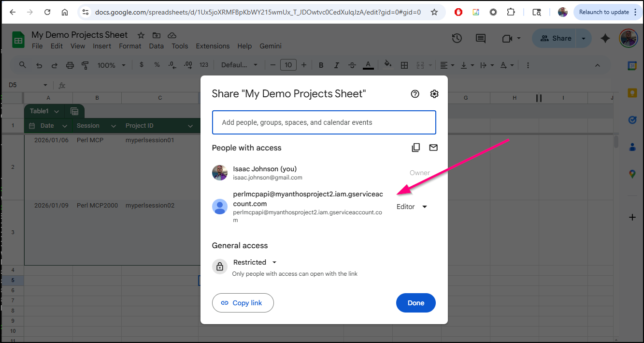
Task: Click the help icon in Share dialog
Action: pos(415,94)
